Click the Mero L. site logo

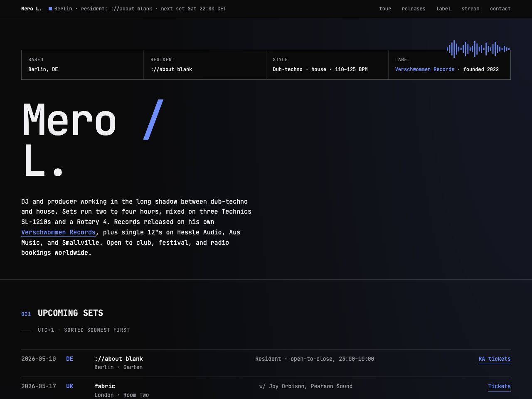pyautogui.click(x=32, y=9)
